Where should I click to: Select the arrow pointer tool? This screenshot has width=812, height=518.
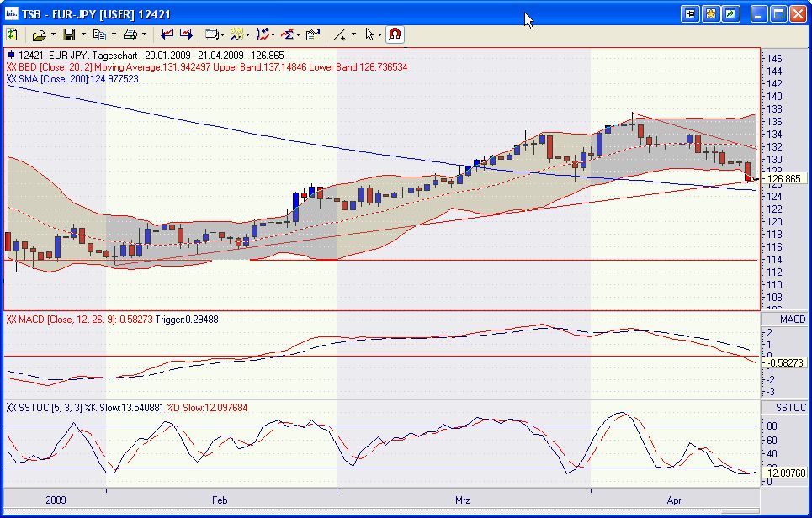tap(371, 34)
